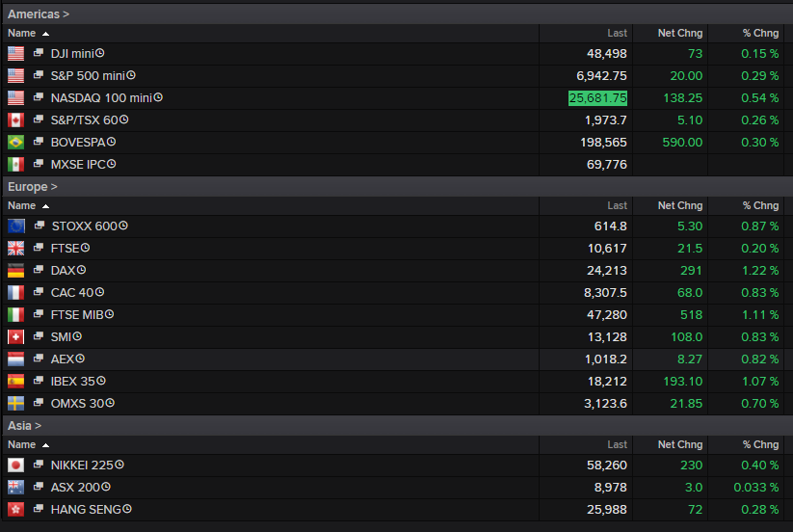Select the HANG SENG index name
This screenshot has width=793, height=532.
point(86,510)
